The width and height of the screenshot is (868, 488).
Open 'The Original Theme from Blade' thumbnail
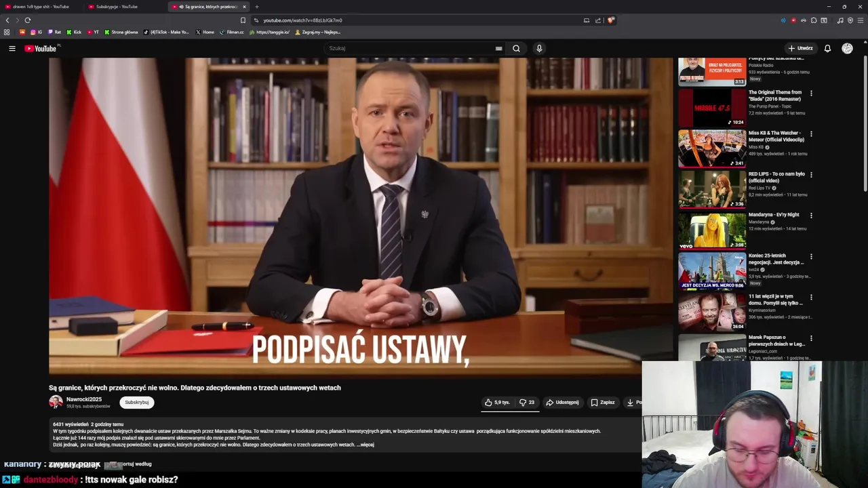[712, 107]
